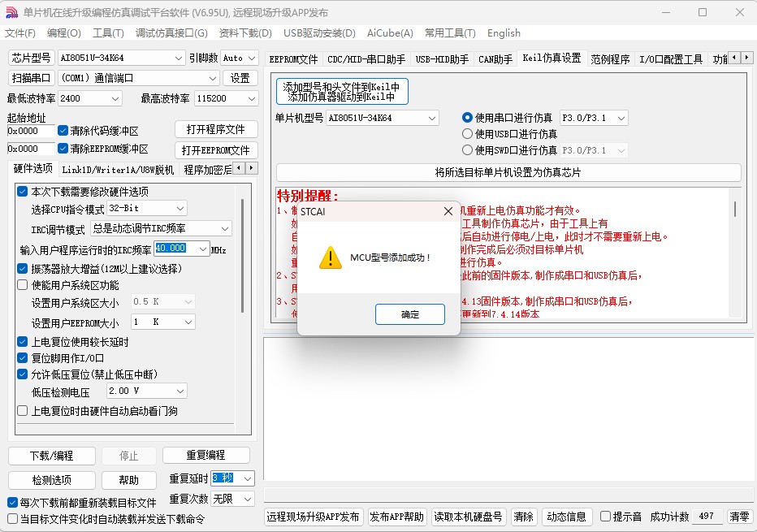Toggle 清除代码缓冲区 checkbox
The image size is (757, 532).
click(x=63, y=130)
